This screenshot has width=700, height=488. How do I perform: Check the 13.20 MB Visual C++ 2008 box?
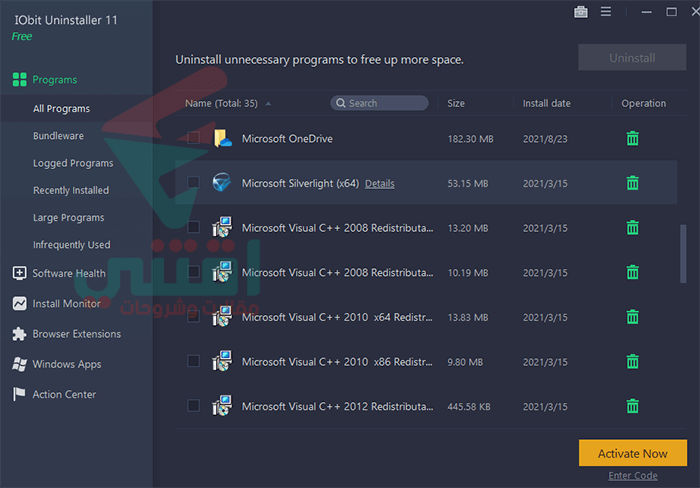pyautogui.click(x=193, y=227)
